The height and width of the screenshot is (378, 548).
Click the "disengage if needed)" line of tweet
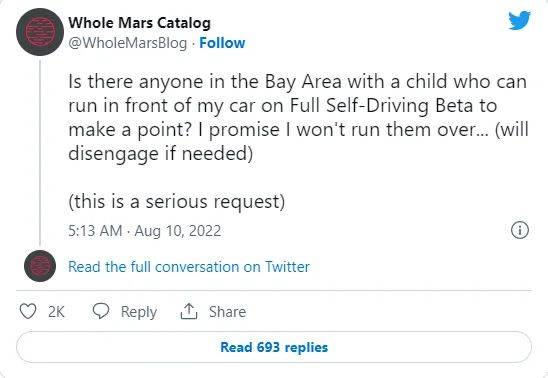click(160, 154)
